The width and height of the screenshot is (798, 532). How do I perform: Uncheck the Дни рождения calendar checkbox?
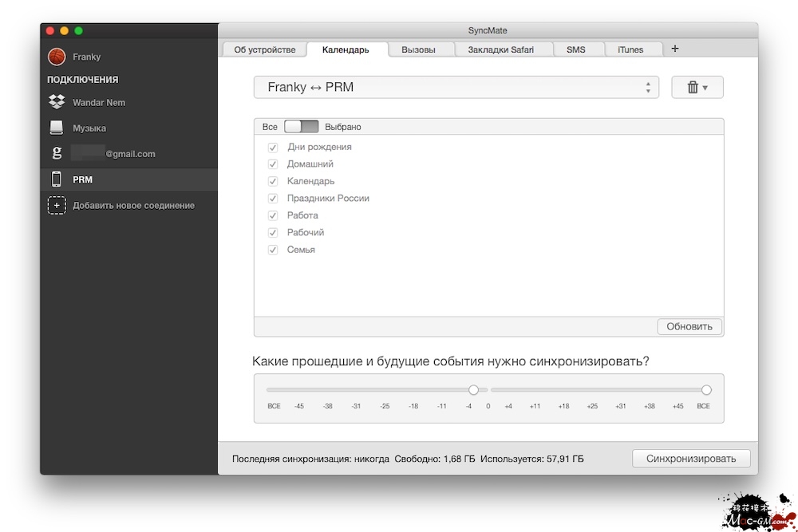(273, 148)
